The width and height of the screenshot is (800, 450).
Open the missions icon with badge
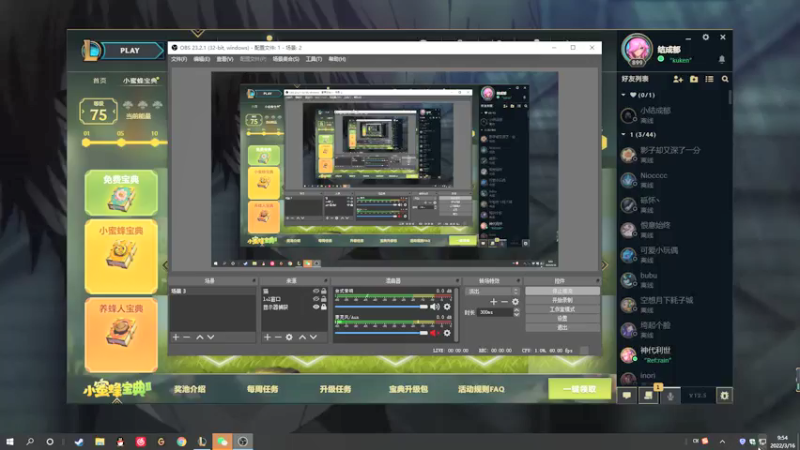(649, 395)
